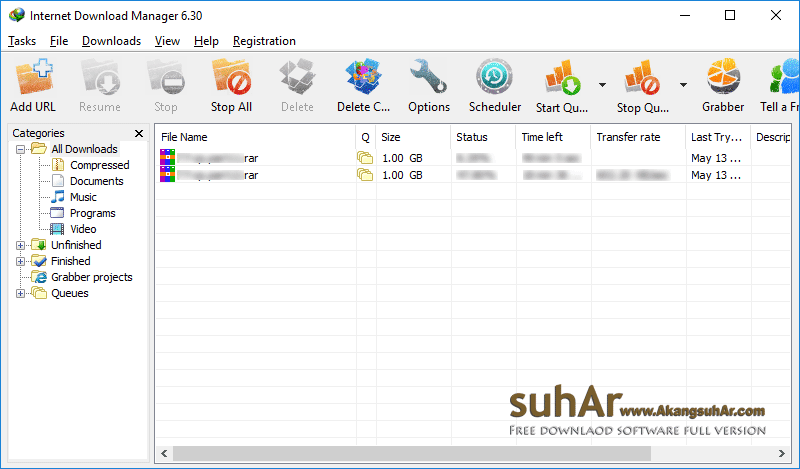The width and height of the screenshot is (800, 469).
Task: Click the All Downloads open folder icon
Action: pos(39,149)
